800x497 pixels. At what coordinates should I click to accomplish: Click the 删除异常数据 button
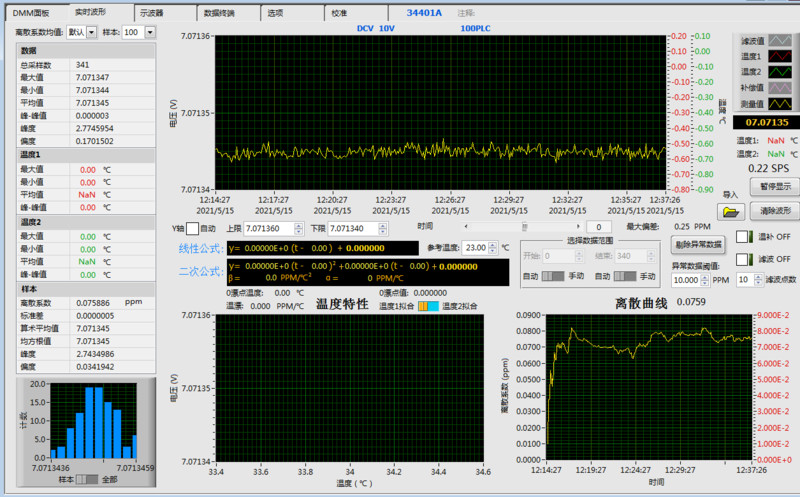click(697, 244)
